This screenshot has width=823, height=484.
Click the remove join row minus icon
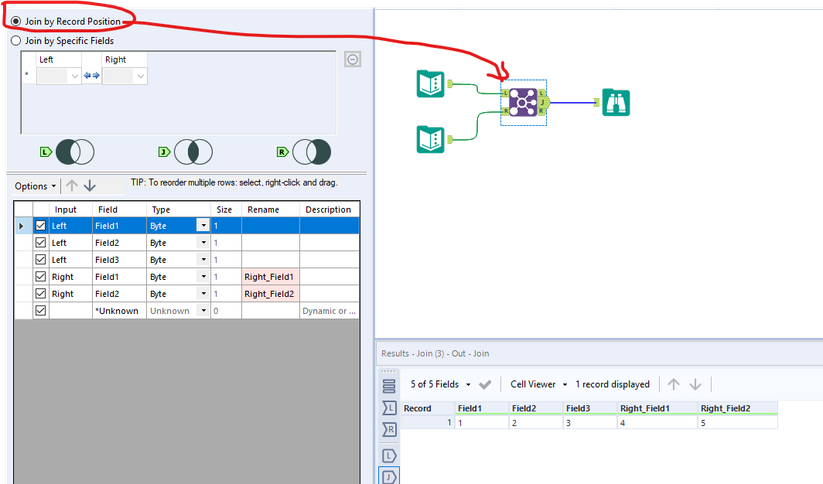[353, 59]
